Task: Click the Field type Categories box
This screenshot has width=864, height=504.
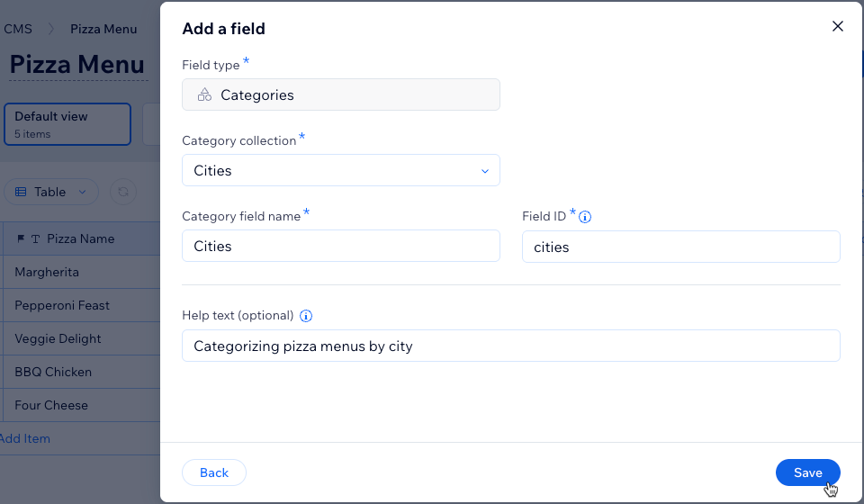Action: [x=341, y=94]
